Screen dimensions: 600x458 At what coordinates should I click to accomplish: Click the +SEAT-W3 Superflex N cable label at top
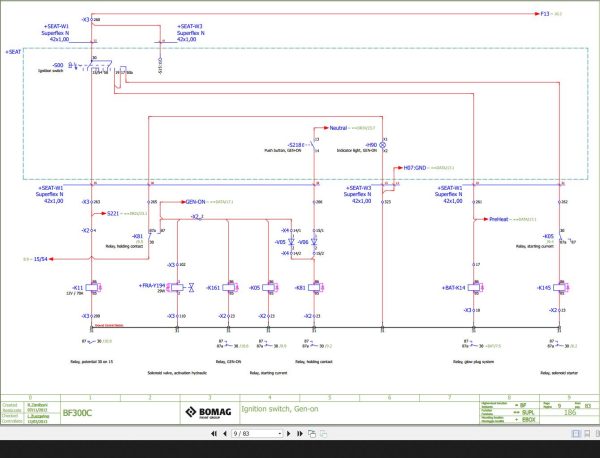pyautogui.click(x=190, y=33)
